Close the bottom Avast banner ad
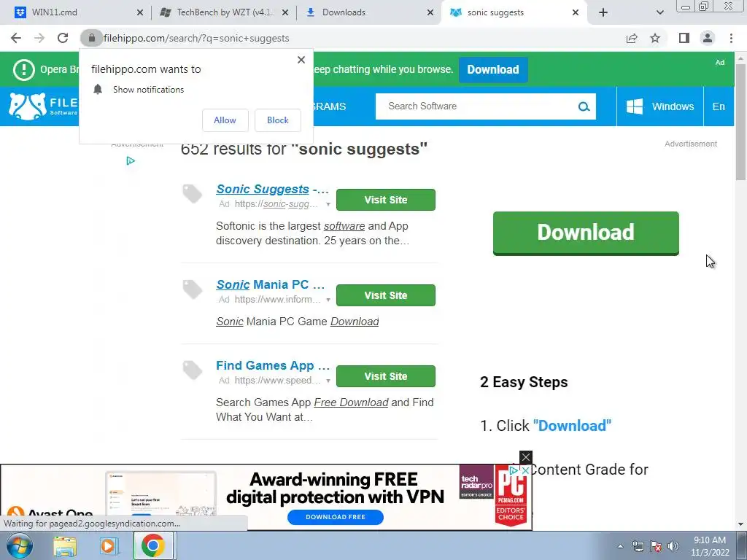The height and width of the screenshot is (560, 747). pos(525,458)
